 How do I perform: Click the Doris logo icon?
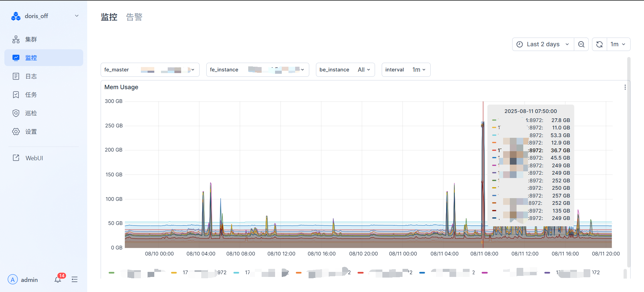pos(16,16)
